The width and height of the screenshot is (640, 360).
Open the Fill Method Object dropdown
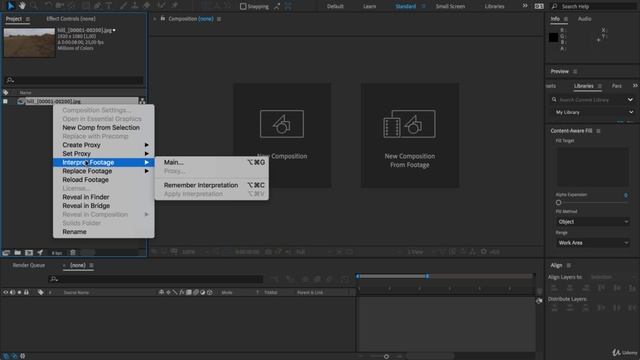click(593, 222)
